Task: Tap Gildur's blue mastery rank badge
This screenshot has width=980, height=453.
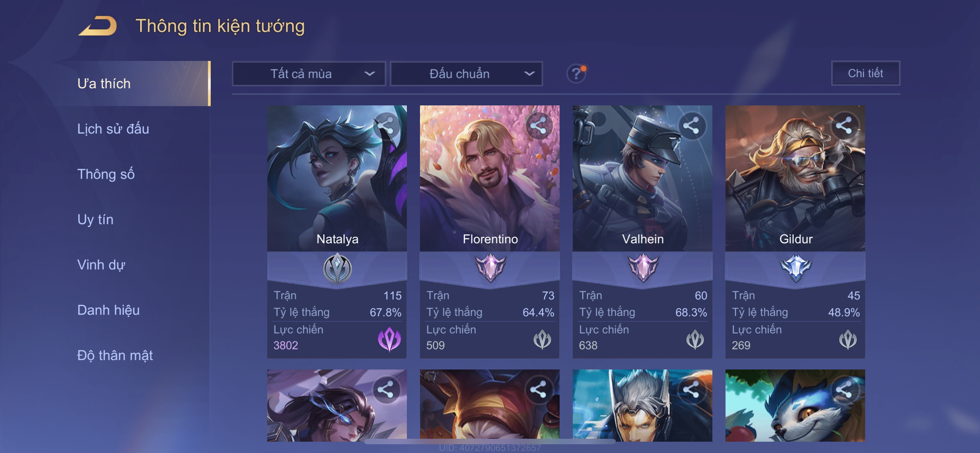Action: (x=796, y=268)
